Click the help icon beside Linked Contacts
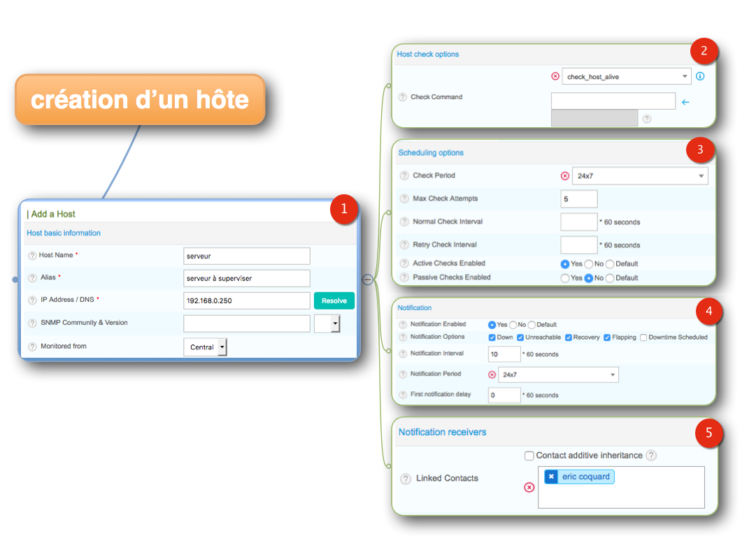 405,479
